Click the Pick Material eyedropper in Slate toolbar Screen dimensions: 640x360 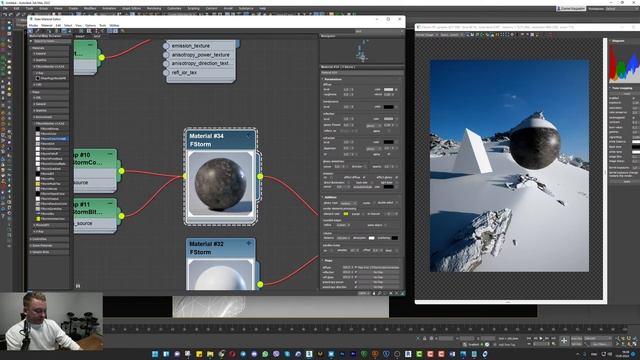pos(37,31)
